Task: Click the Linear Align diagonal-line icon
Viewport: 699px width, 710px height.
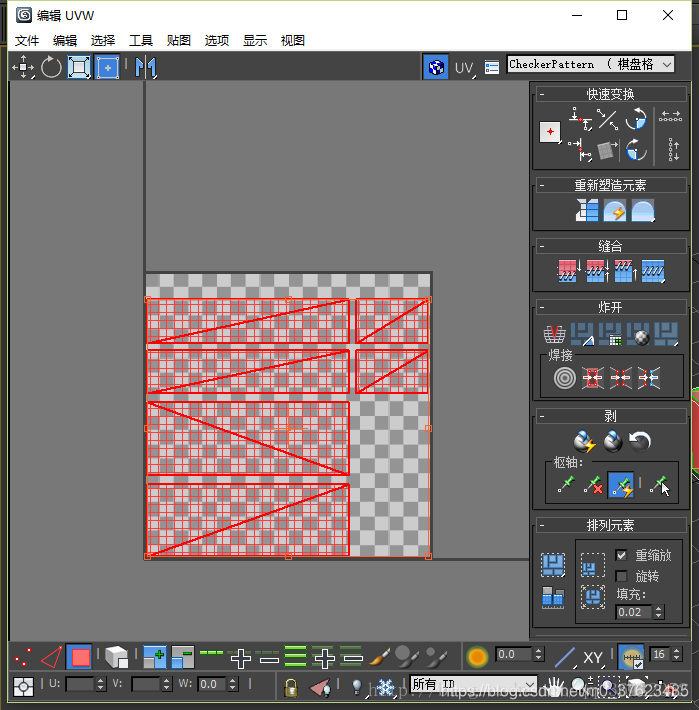Action: coord(608,119)
